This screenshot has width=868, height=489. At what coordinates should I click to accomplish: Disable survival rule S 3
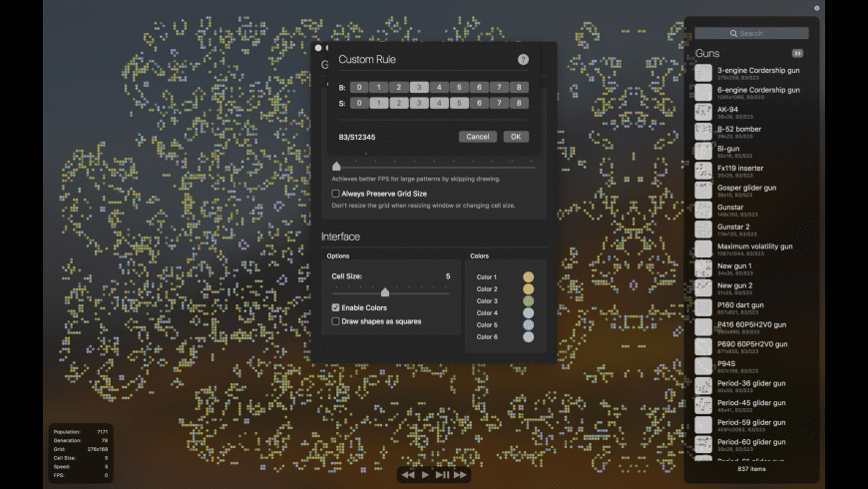point(419,103)
